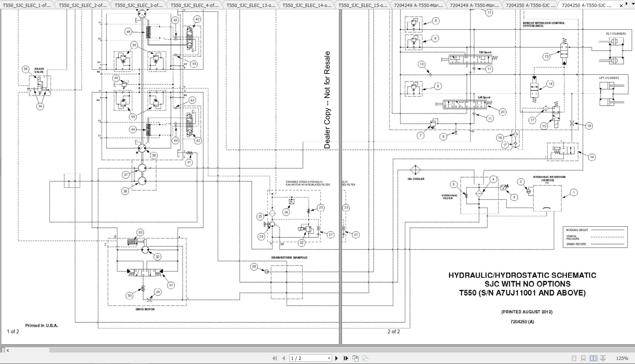This screenshot has width=635, height=364.
Task: Close the active 7204250 tab
Action: coord(621,6)
